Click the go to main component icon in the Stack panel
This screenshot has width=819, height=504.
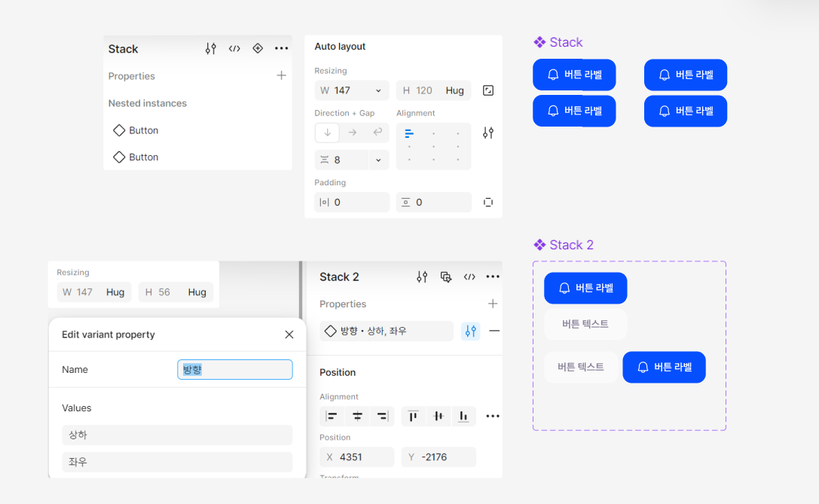click(258, 48)
